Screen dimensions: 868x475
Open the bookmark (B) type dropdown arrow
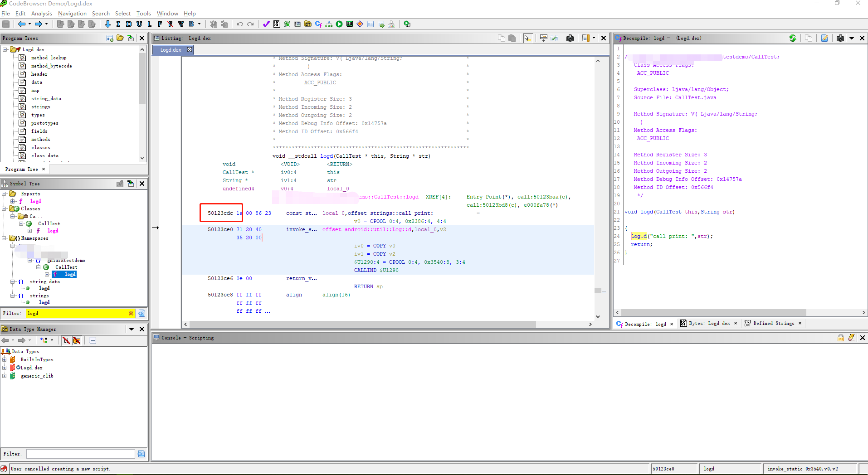(199, 24)
